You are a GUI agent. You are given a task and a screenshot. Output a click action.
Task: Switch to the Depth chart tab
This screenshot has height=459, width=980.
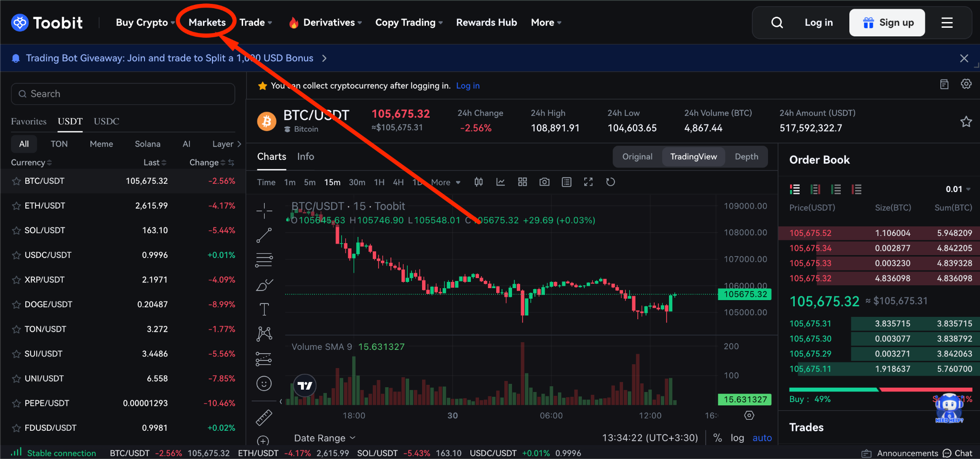tap(746, 157)
